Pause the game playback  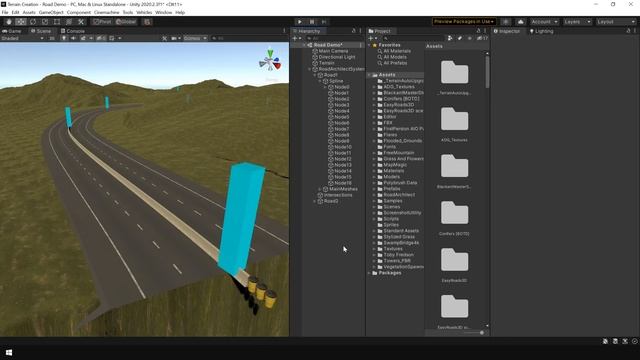pos(312,22)
